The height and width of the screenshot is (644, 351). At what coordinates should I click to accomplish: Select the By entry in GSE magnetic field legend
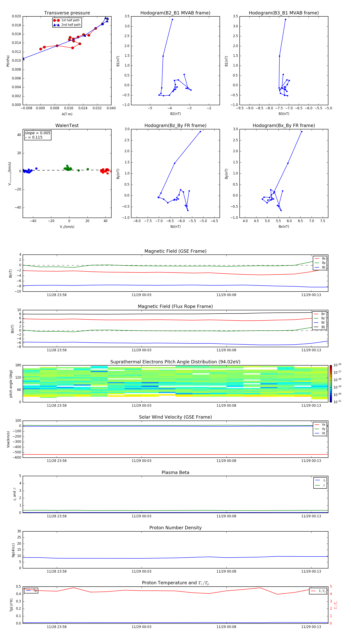(x=320, y=263)
